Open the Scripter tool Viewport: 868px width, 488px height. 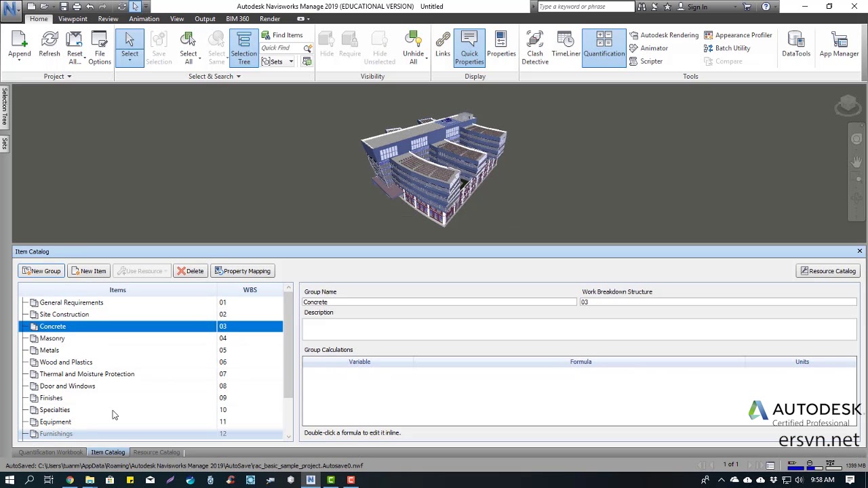pos(646,61)
